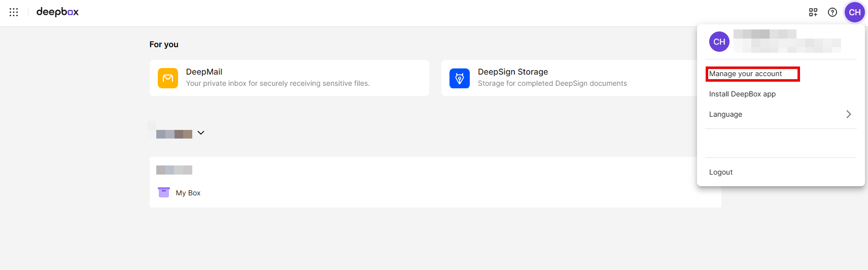The height and width of the screenshot is (270, 868).
Task: Open the DeepSign Storage title
Action: pos(512,72)
